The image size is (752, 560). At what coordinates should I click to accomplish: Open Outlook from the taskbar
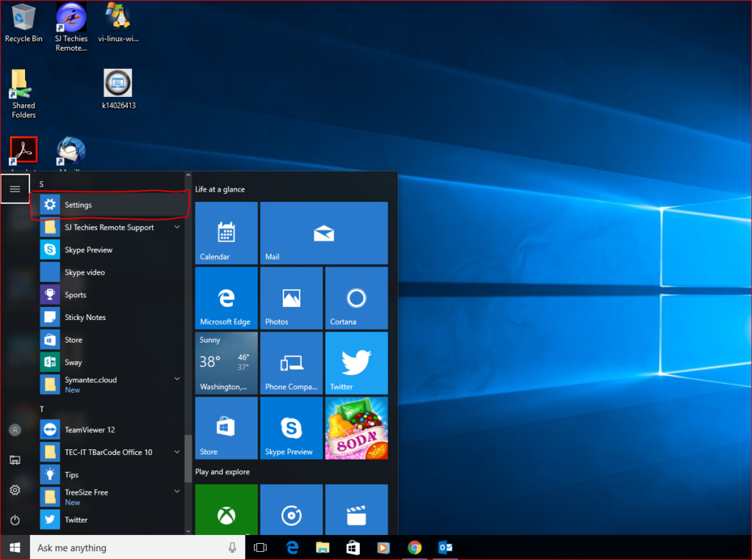coord(445,547)
